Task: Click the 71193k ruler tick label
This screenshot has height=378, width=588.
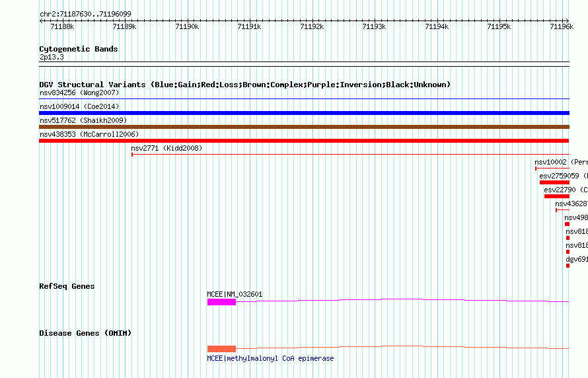Action: 374,26
